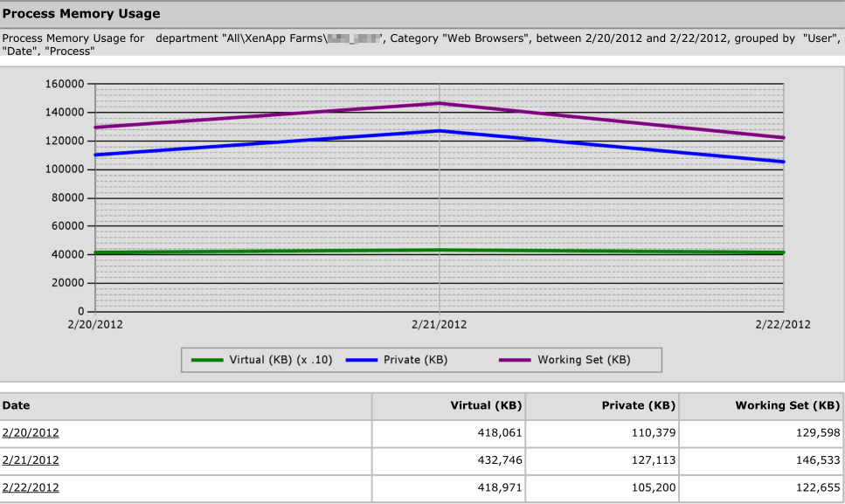Image resolution: width=845 pixels, height=504 pixels.
Task: Click the blue line peak at 2/21/2012
Action: tap(440, 131)
